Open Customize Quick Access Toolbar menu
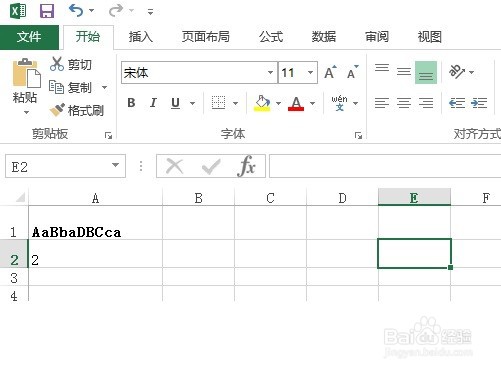 coord(150,12)
